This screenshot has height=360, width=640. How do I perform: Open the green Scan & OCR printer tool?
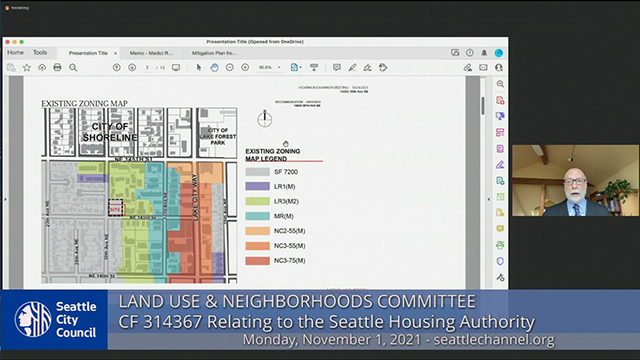(500, 245)
